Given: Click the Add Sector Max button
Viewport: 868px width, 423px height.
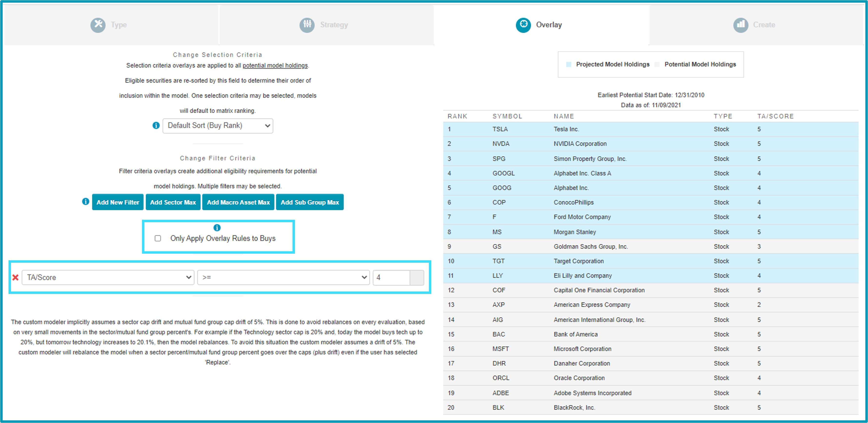Looking at the screenshot, I should [173, 202].
